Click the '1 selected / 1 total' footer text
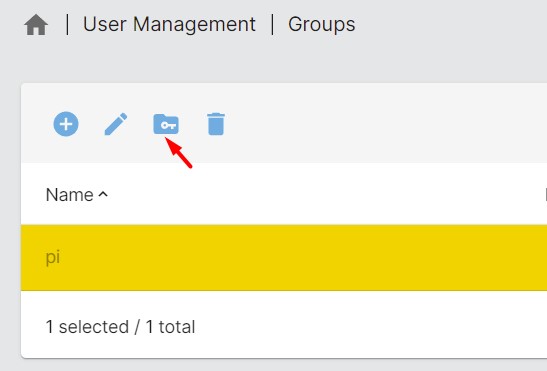Viewport: 547px width, 371px height. (x=120, y=327)
